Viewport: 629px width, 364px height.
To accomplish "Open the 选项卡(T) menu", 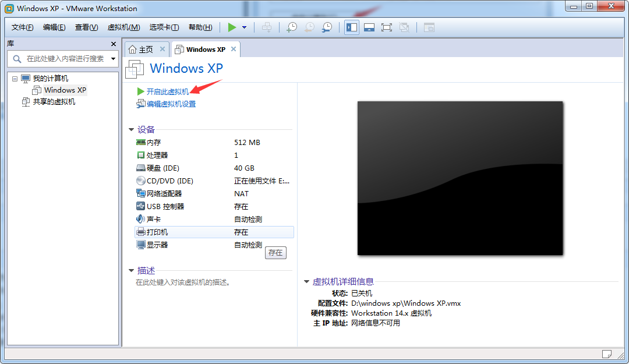I will click(164, 27).
